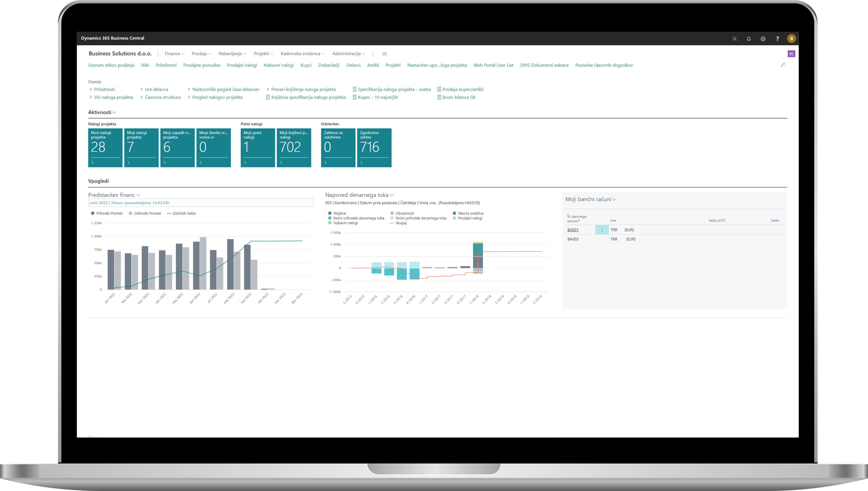The image size is (868, 491).
Task: Sort by Št. bančnega računa column
Action: (x=577, y=218)
